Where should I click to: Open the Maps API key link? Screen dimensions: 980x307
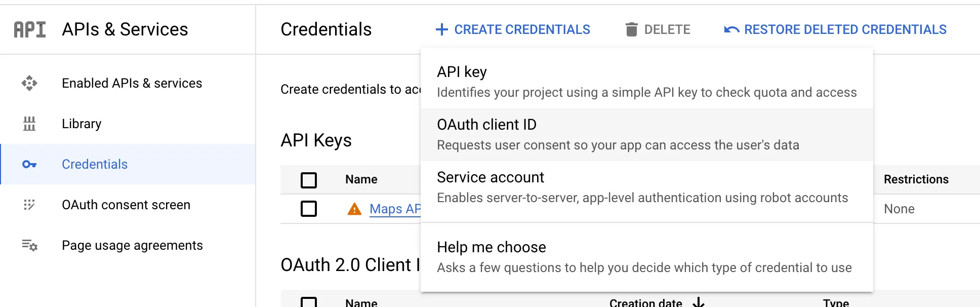click(x=395, y=209)
